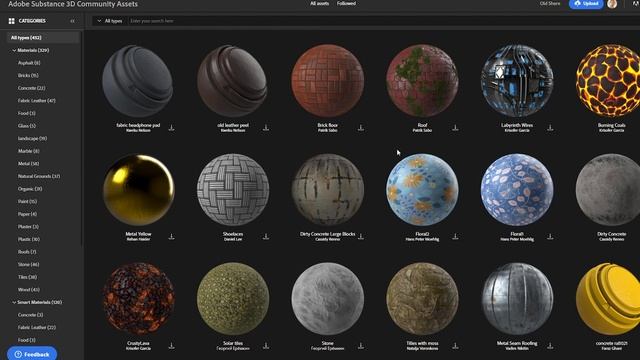Switch to the All assets tab
This screenshot has width=640, height=360.
pyautogui.click(x=320, y=3)
